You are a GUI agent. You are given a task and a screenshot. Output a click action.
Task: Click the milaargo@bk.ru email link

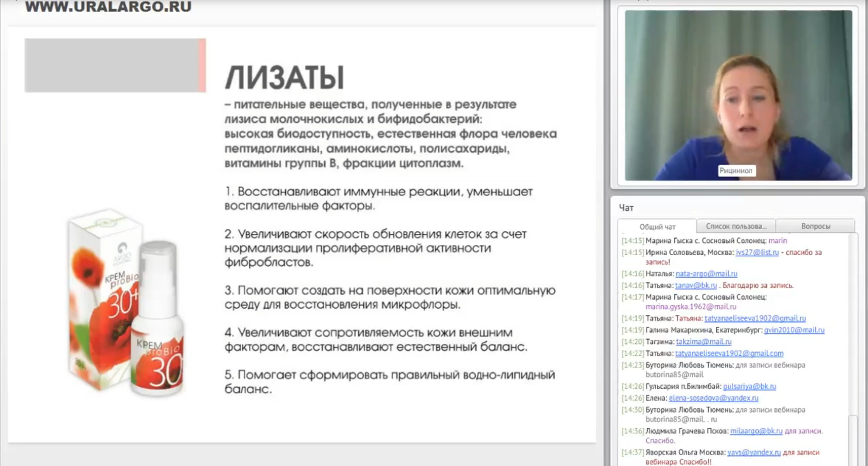pos(756,431)
